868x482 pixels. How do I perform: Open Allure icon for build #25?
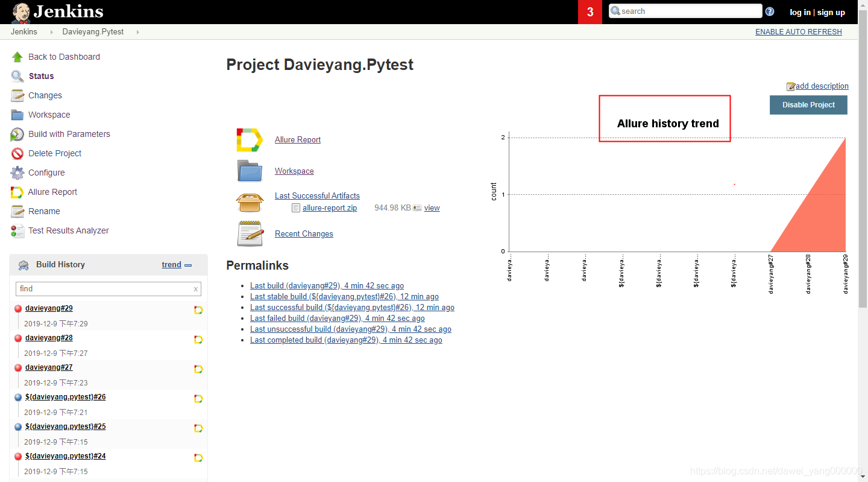click(198, 428)
